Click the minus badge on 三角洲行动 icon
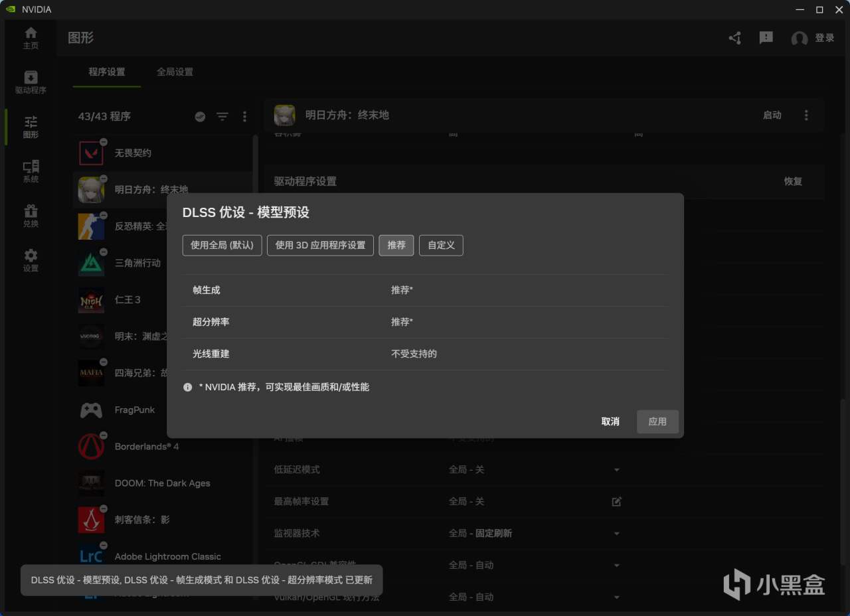The image size is (850, 616). (104, 252)
